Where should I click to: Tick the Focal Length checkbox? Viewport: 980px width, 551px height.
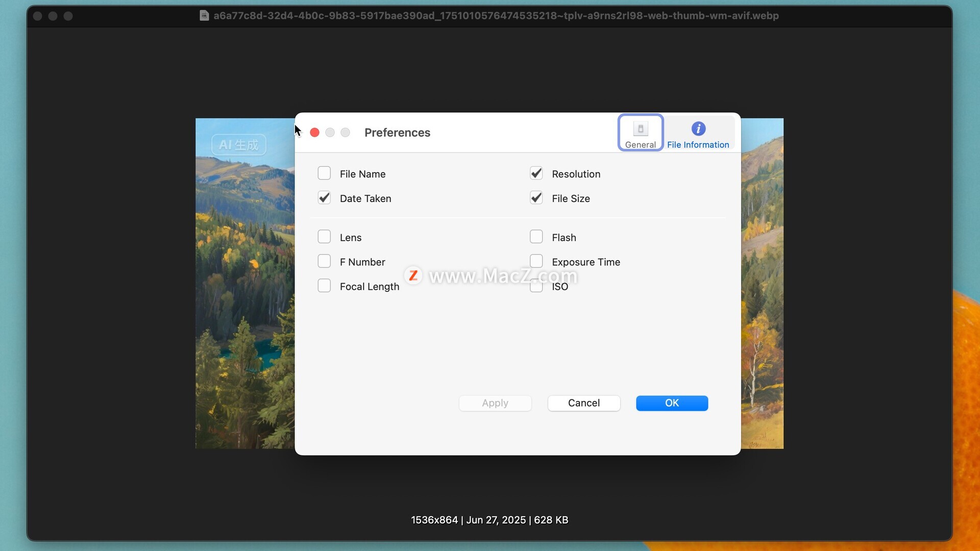[x=324, y=286]
